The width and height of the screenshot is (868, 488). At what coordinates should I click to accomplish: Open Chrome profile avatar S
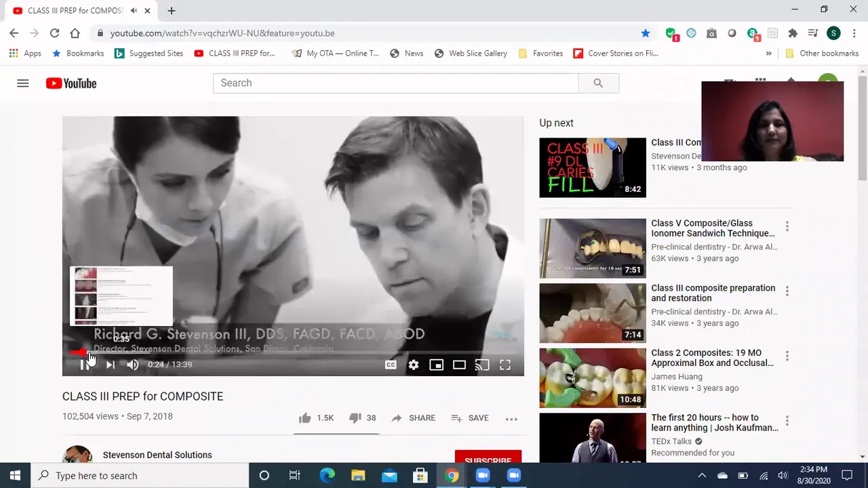click(x=833, y=33)
